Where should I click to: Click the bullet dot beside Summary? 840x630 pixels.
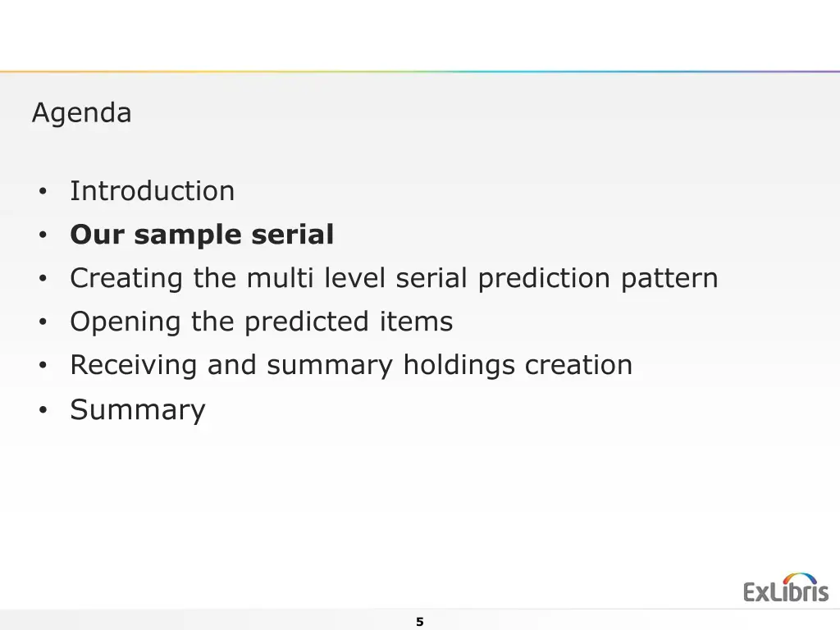[x=43, y=410]
